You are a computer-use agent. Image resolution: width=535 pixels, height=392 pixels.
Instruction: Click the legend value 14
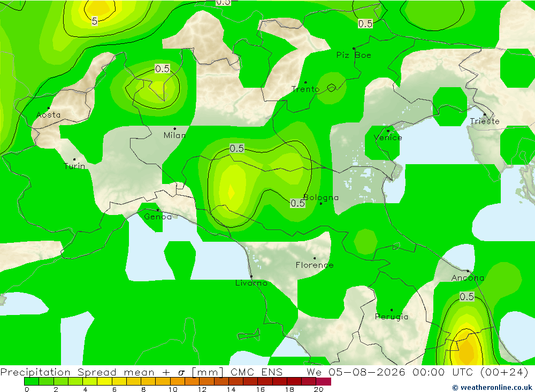pos(231,389)
